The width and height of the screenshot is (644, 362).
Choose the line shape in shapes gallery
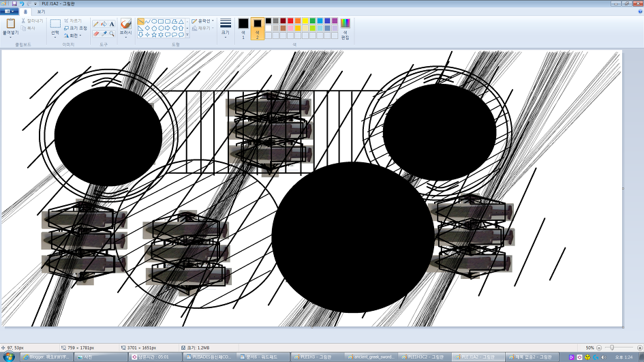(140, 21)
